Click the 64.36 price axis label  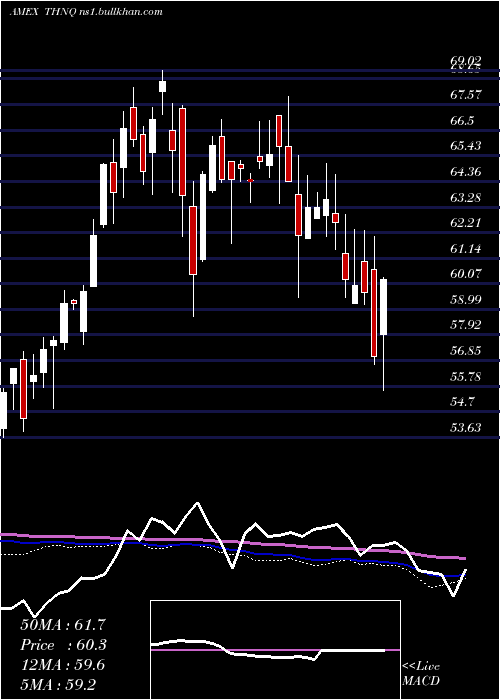[x=465, y=172]
